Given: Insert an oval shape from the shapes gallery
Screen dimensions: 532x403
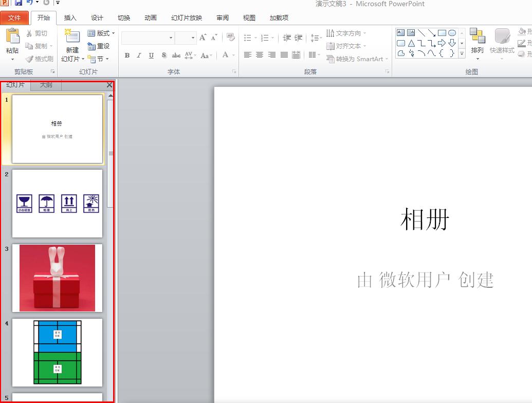Looking at the screenshot, I should point(451,32).
